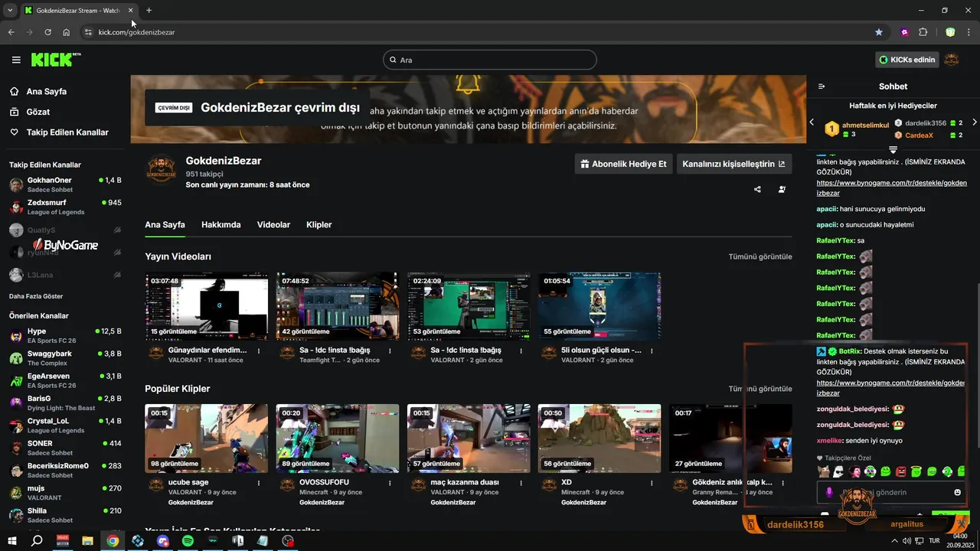This screenshot has width=980, height=551.
Task: Click ahmetselimkul in top gifters
Action: tap(865, 125)
